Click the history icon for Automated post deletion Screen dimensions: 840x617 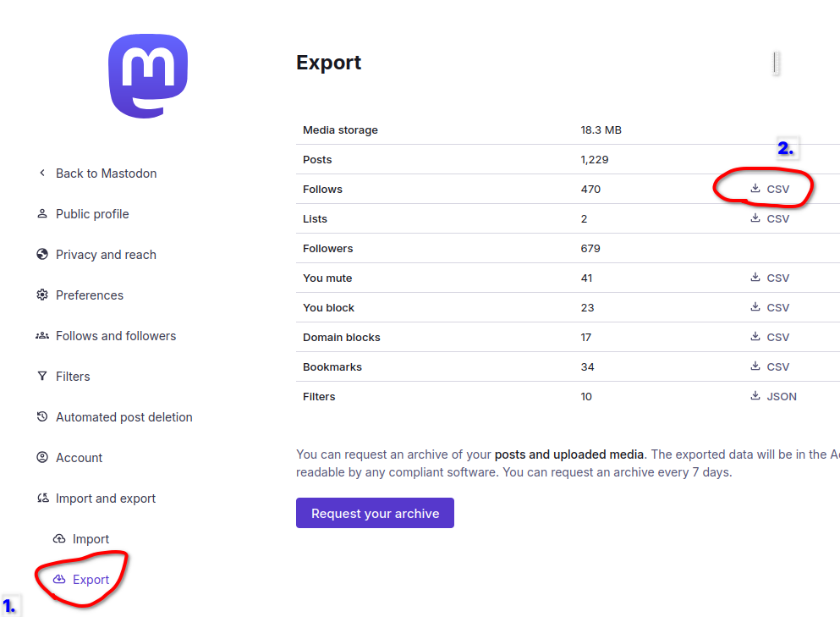(41, 416)
